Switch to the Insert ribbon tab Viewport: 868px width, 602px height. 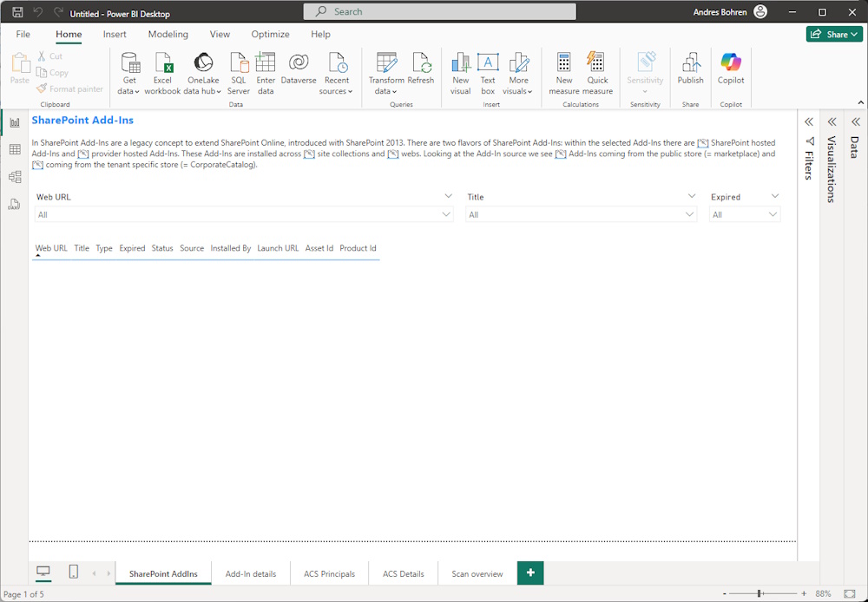coord(115,34)
